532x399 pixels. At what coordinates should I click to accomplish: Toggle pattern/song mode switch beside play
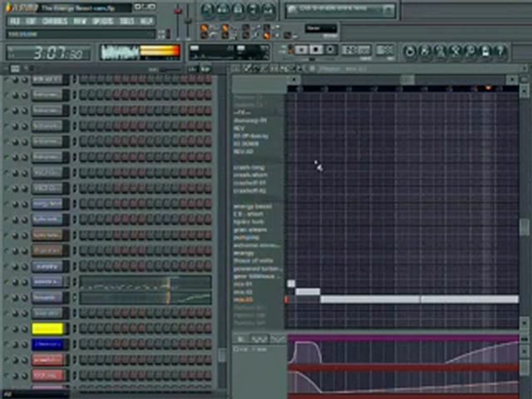[290, 49]
